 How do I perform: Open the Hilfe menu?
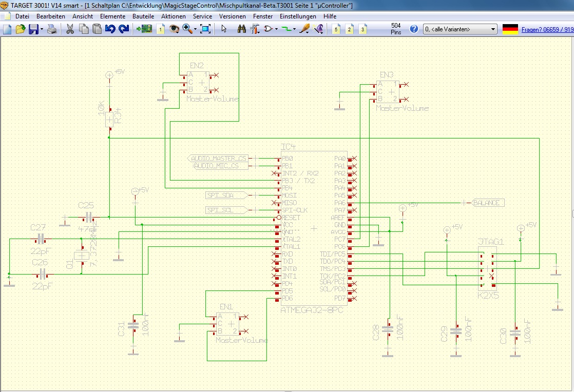pyautogui.click(x=330, y=16)
